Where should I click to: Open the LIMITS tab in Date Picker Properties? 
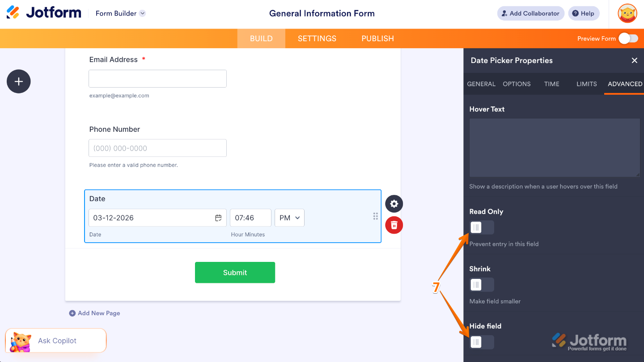click(x=586, y=84)
